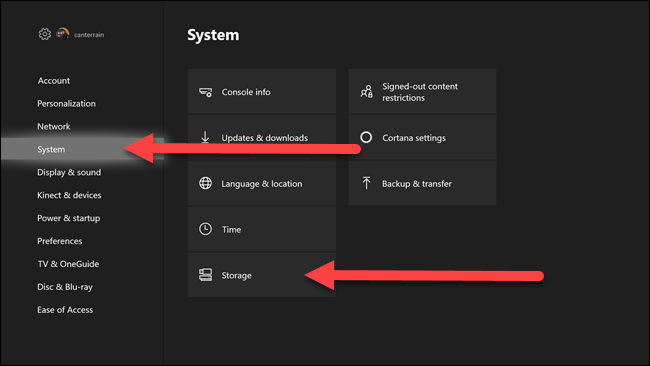Click the Backup upload arrow icon
650x366 pixels.
click(366, 183)
